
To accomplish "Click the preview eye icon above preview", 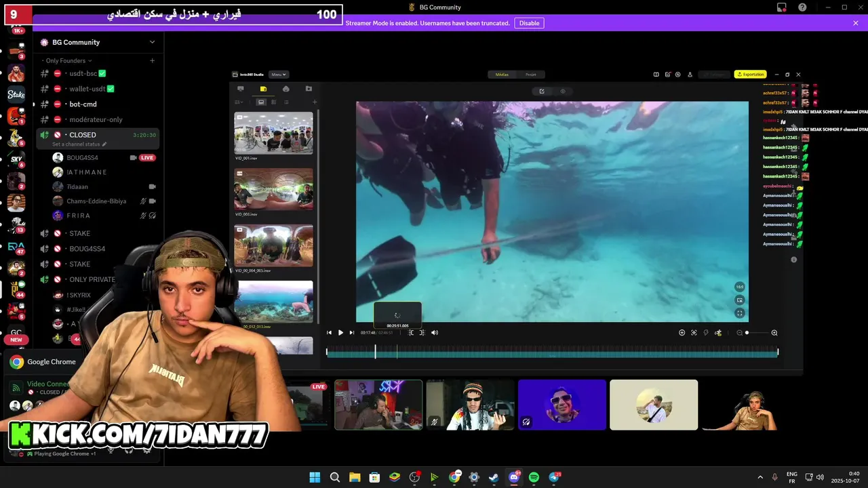I will (562, 91).
